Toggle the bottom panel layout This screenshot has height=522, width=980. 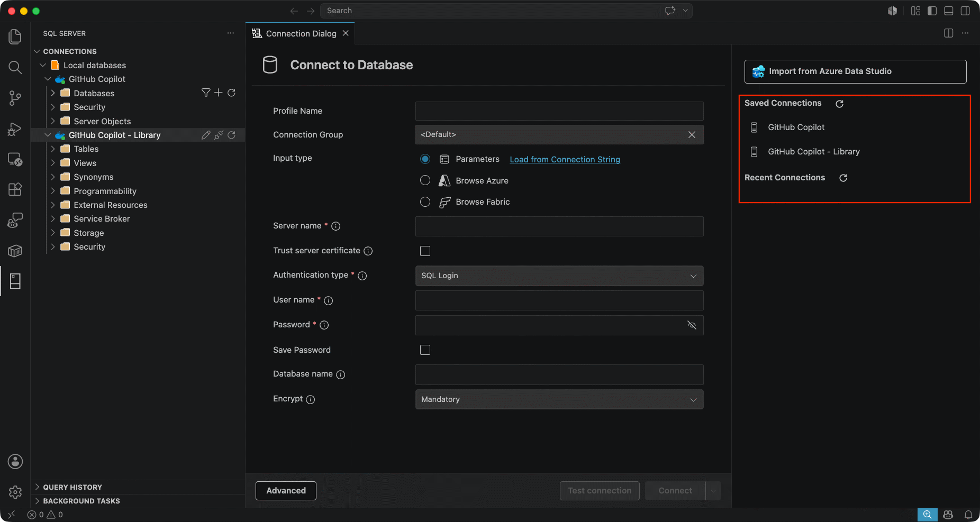point(948,11)
